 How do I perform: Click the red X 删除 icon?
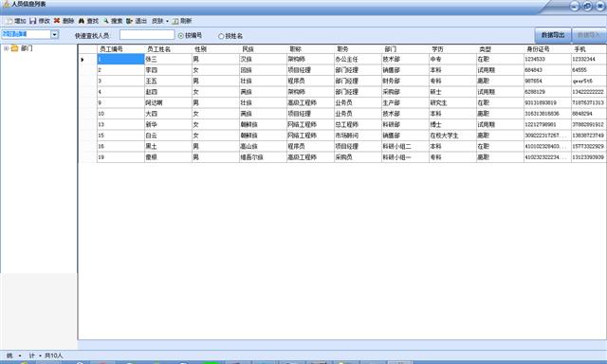(57, 21)
